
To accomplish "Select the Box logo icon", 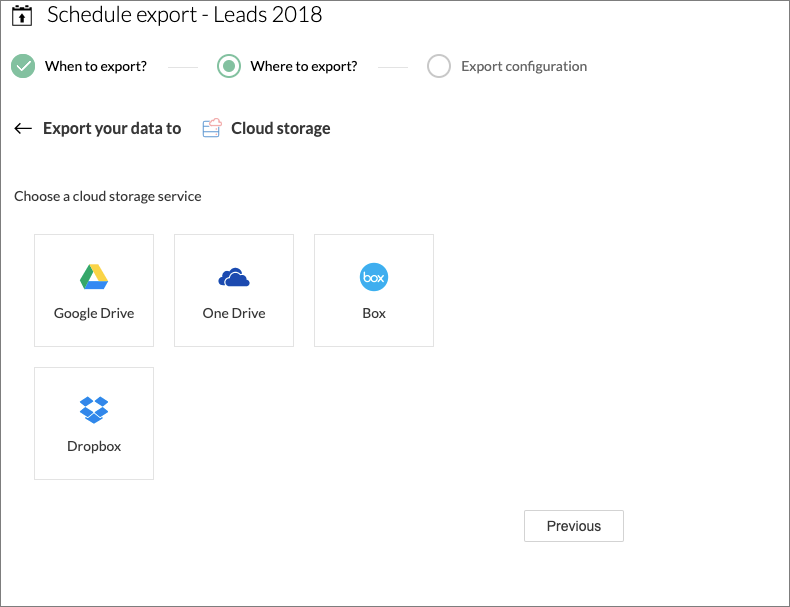I will point(374,277).
